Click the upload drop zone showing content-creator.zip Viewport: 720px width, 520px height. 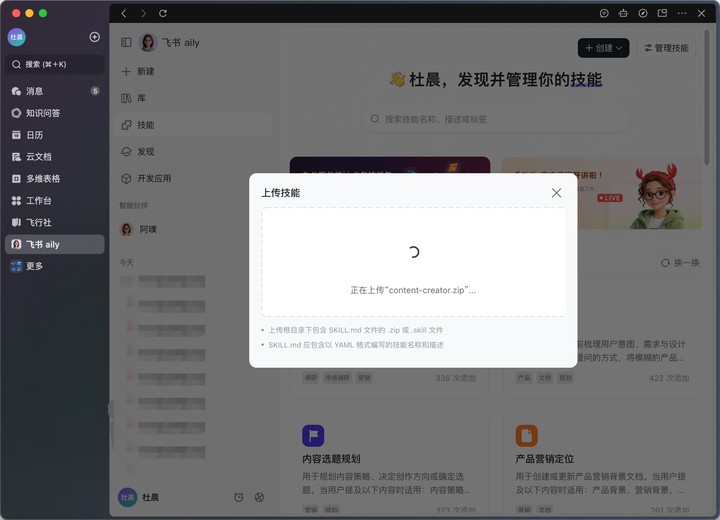click(x=413, y=262)
